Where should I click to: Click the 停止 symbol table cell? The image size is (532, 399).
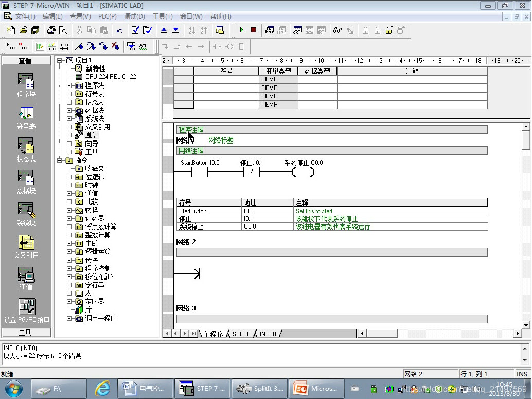pyautogui.click(x=209, y=219)
